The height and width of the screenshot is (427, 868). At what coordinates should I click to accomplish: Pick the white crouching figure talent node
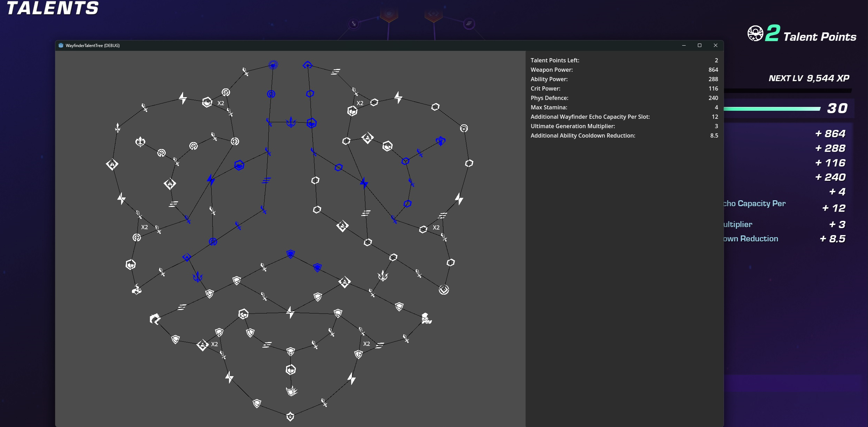point(426,318)
